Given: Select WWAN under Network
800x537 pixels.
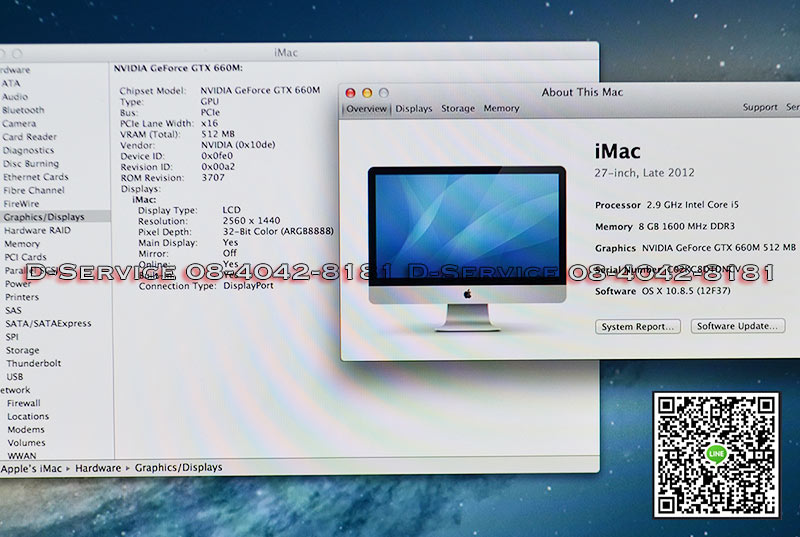Looking at the screenshot, I should [x=22, y=455].
